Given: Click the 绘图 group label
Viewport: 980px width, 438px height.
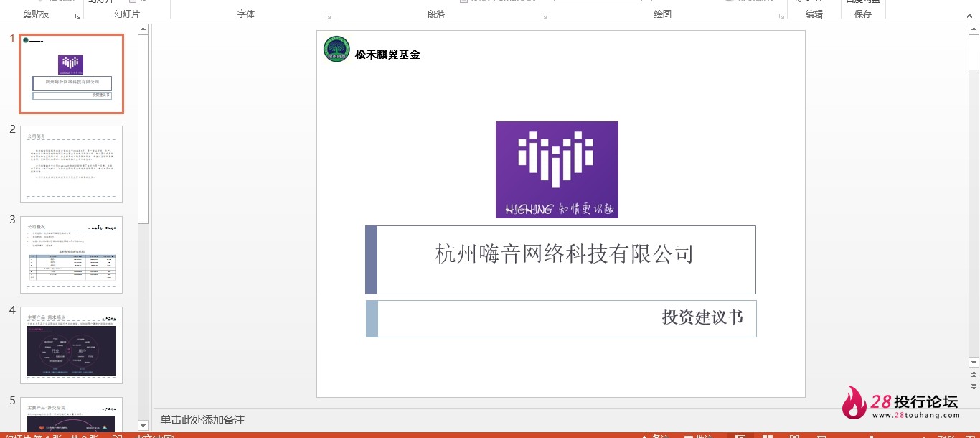Looking at the screenshot, I should point(663,14).
